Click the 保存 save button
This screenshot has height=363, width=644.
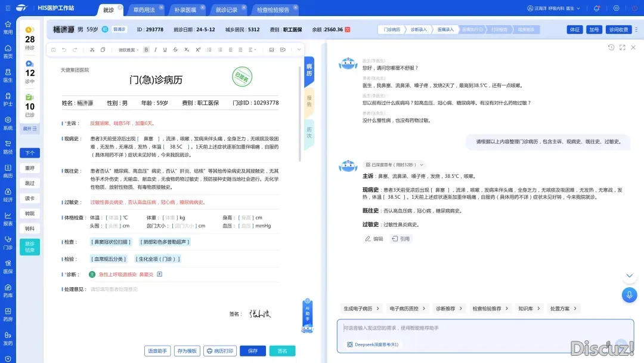point(253,350)
